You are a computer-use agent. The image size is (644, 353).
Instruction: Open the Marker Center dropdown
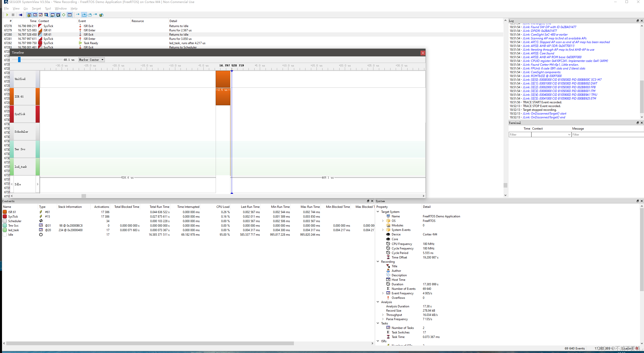point(91,60)
